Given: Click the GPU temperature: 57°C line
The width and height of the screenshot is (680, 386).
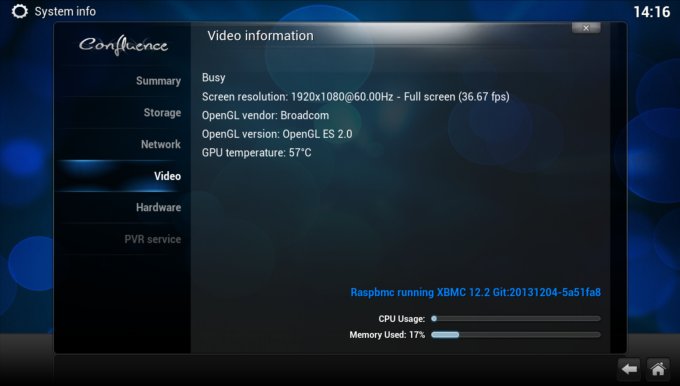Looking at the screenshot, I should pos(257,153).
